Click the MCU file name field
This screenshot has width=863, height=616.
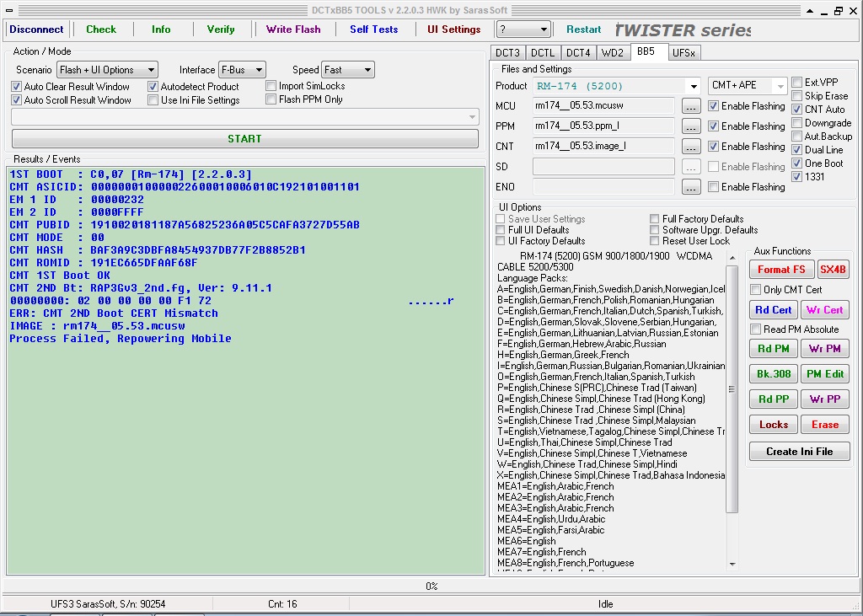tap(603, 105)
